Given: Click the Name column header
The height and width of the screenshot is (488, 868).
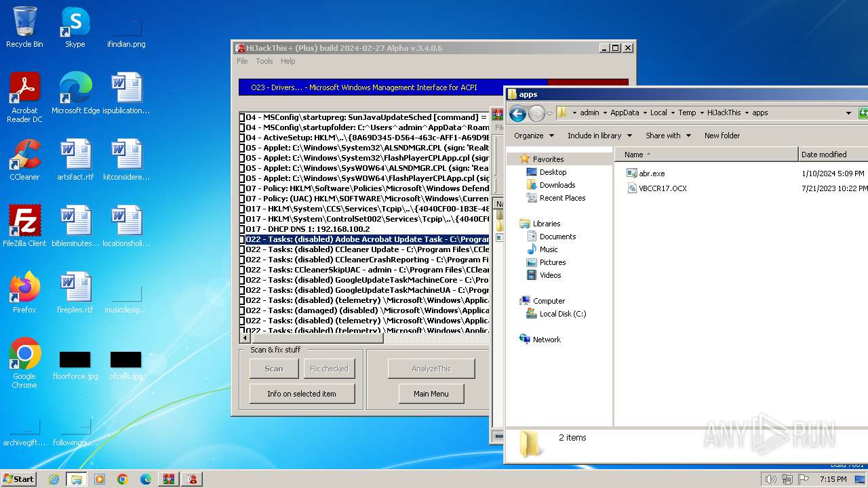Looking at the screenshot, I should click(x=707, y=155).
